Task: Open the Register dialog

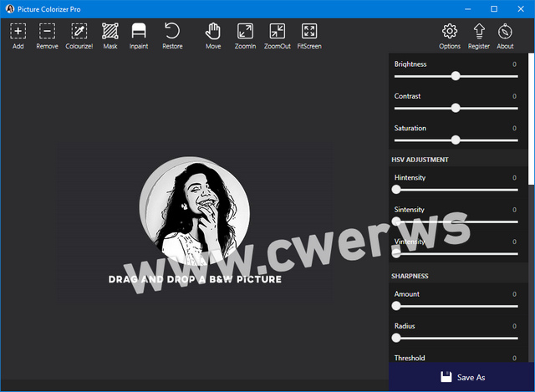Action: tap(479, 32)
